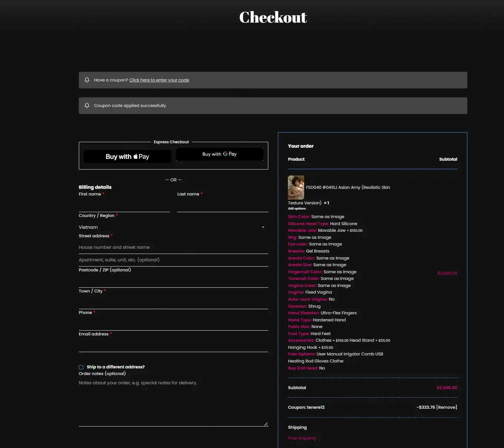
Task: Remove the tenere12 coupon
Action: [447, 407]
